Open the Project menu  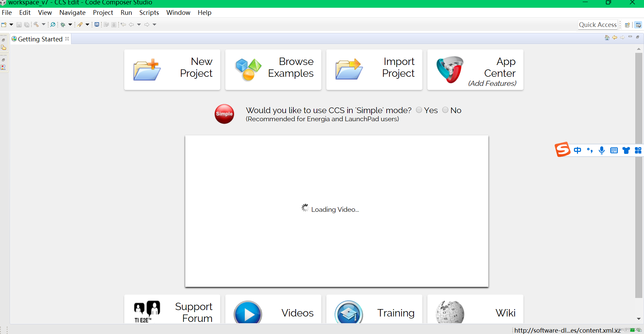pos(103,12)
